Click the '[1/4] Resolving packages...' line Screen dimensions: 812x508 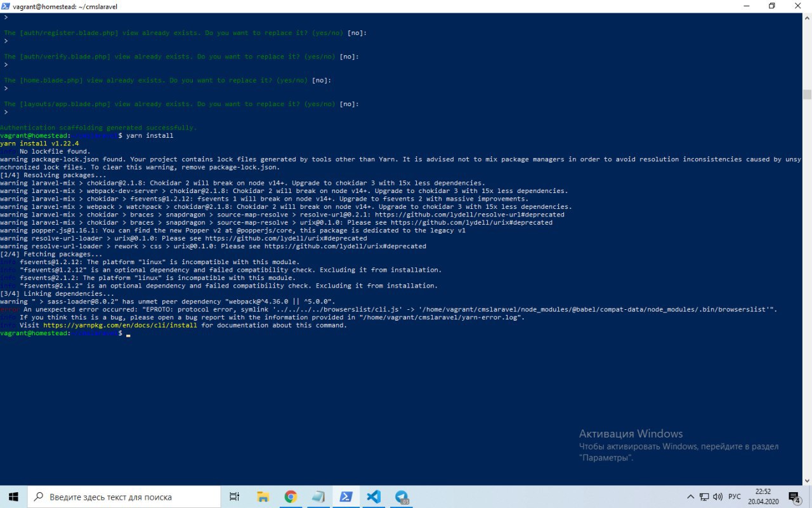tap(53, 175)
